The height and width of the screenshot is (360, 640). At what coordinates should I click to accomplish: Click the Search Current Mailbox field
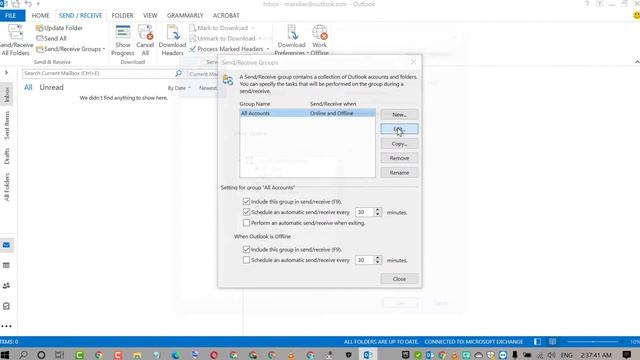tap(98, 73)
